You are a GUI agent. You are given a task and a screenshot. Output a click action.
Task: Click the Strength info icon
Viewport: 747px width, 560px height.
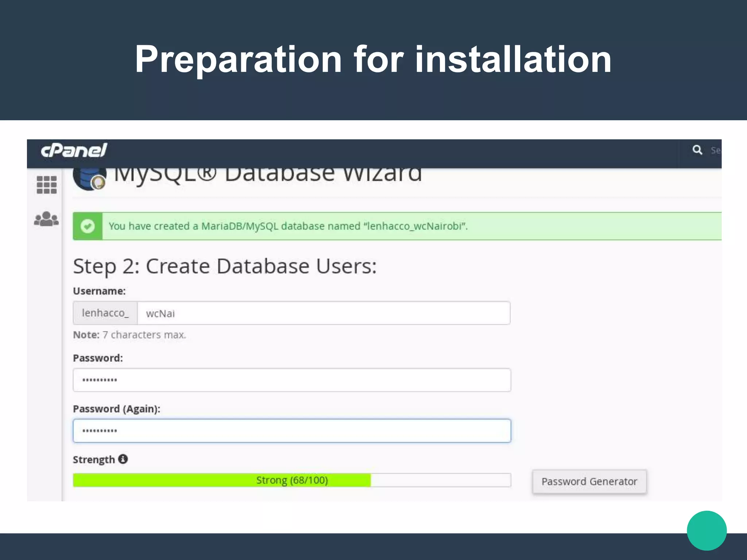[123, 459]
